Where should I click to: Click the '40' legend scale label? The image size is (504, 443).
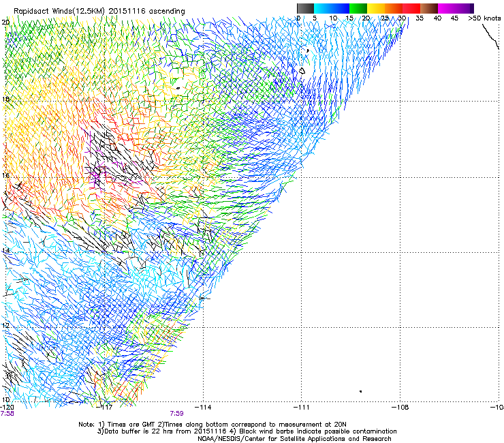437,18
